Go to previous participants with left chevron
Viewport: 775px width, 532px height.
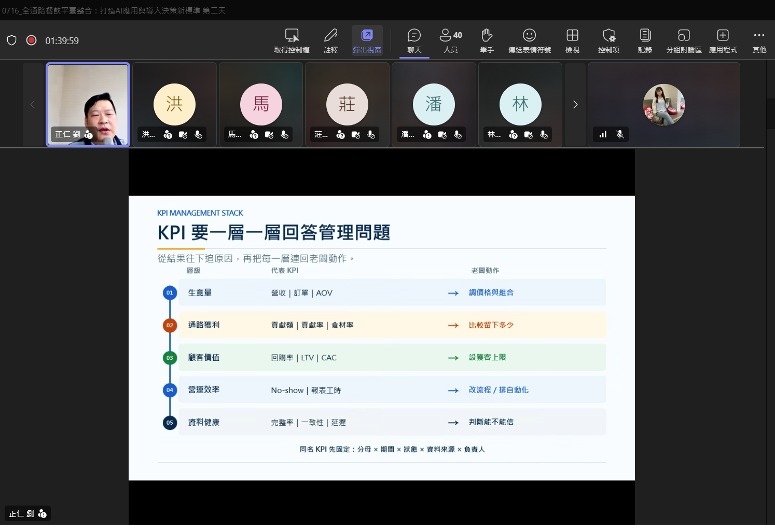click(33, 105)
